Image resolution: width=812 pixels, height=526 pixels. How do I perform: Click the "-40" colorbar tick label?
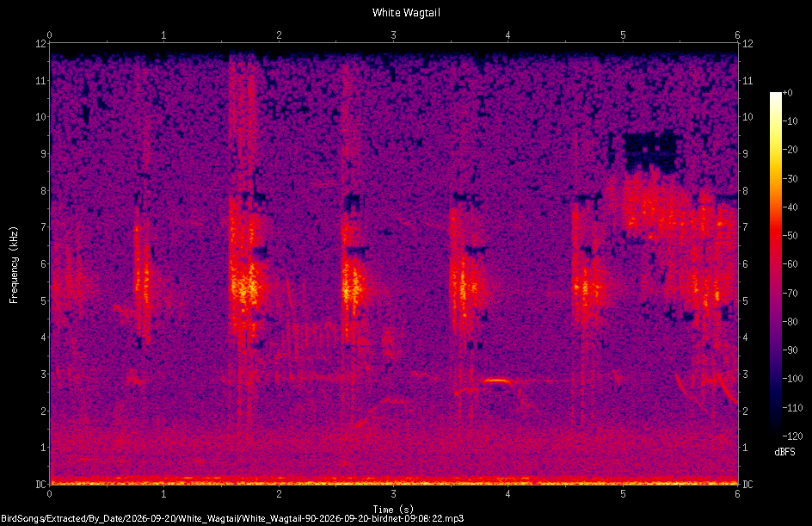(790, 207)
